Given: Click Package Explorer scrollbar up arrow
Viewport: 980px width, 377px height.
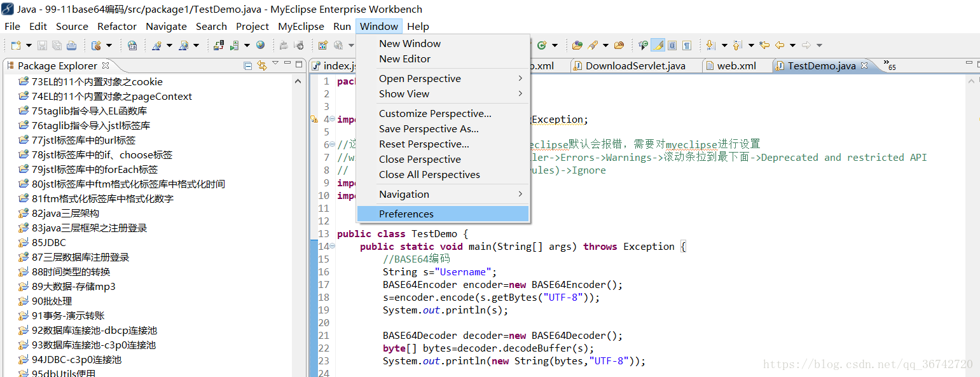Looking at the screenshot, I should 298,81.
